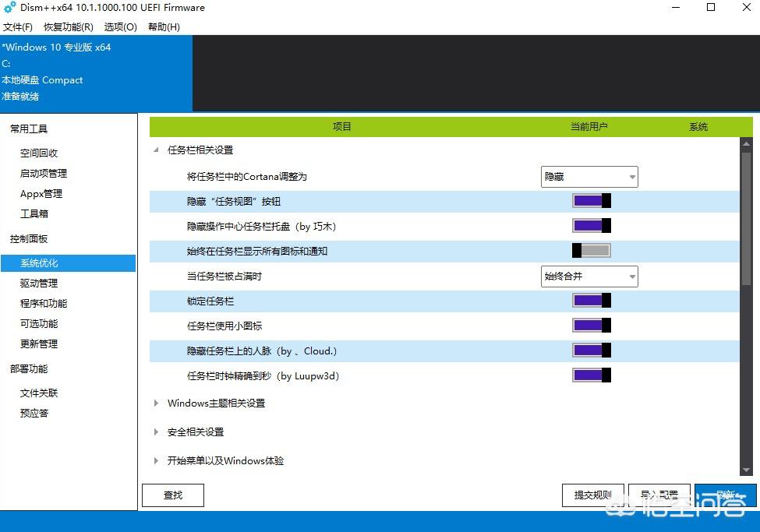This screenshot has height=532, width=760.
Task: Click the 将任务栏中的Cortana调整为 label
Action: [247, 177]
